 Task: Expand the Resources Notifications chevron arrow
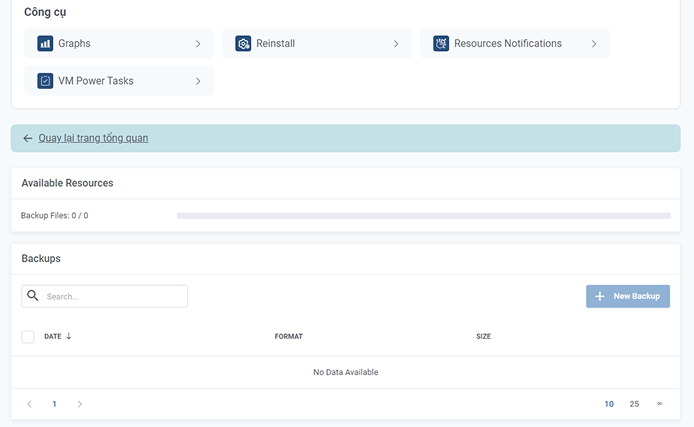[594, 44]
